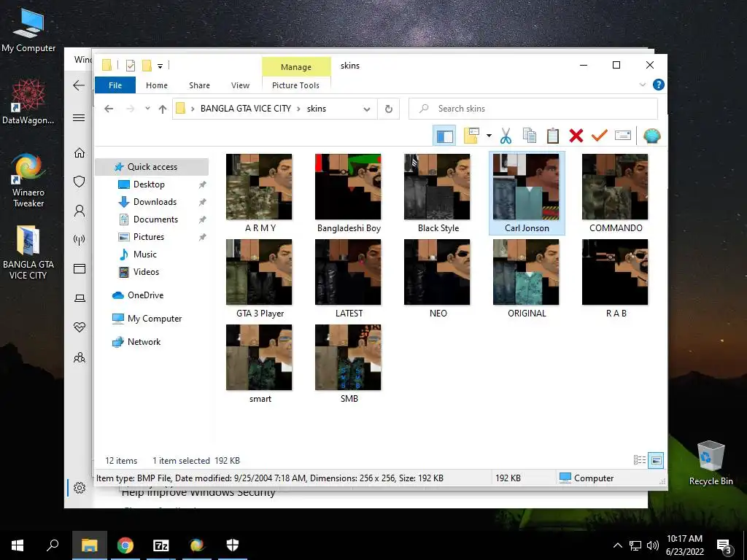Open Desktop in the navigation pane
The image size is (747, 560).
(149, 184)
